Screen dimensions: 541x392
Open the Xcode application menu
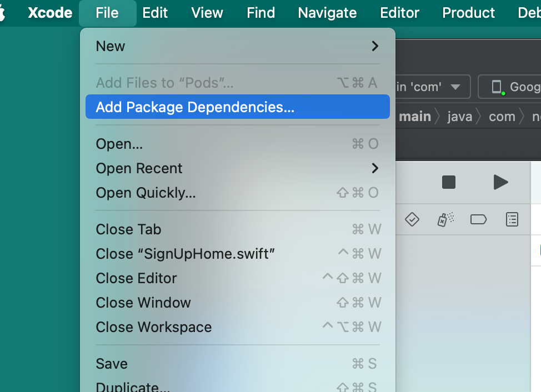(50, 13)
